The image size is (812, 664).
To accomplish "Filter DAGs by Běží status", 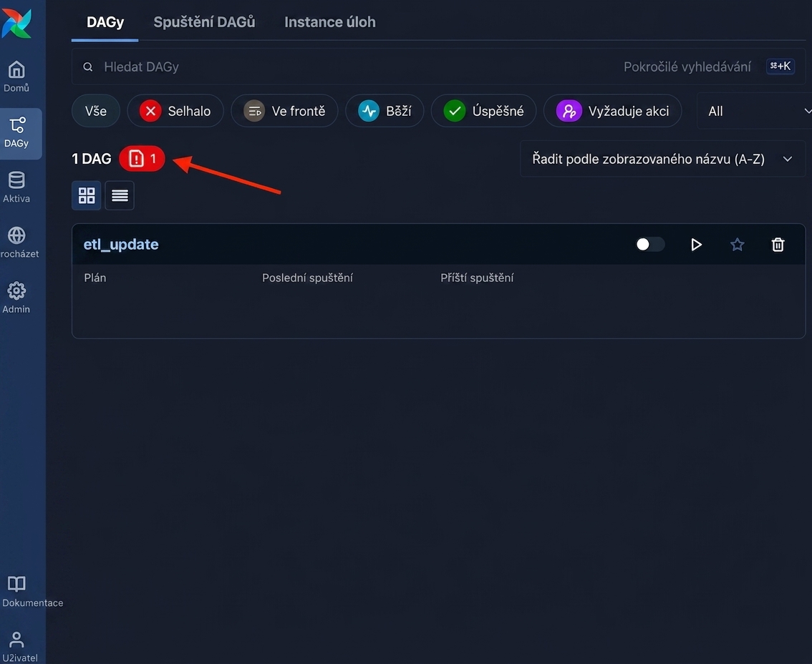I will (385, 111).
